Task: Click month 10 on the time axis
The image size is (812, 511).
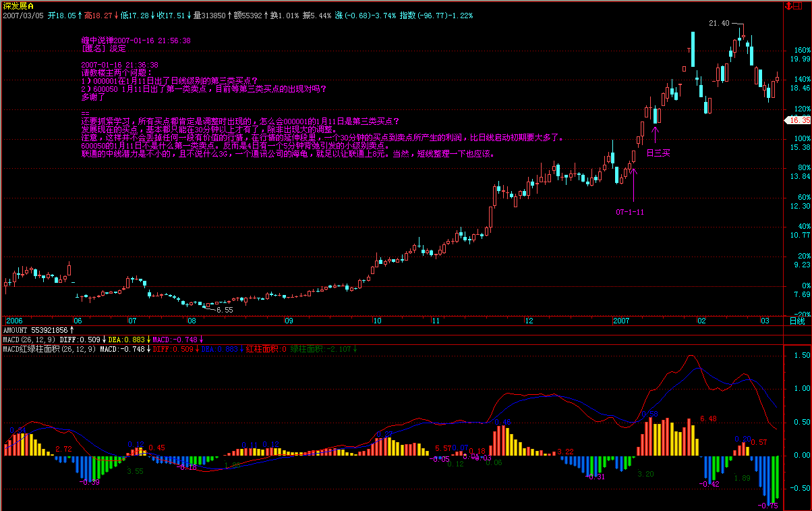Action: click(377, 321)
